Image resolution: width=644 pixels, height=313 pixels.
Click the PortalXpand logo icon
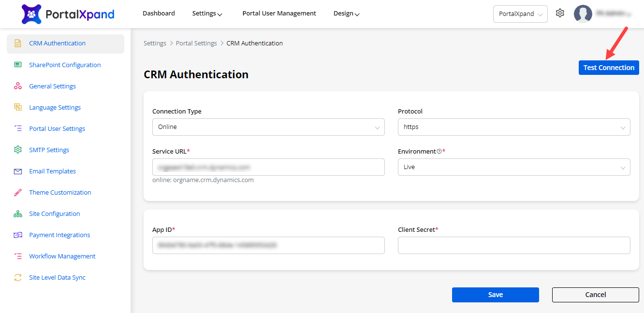point(31,14)
